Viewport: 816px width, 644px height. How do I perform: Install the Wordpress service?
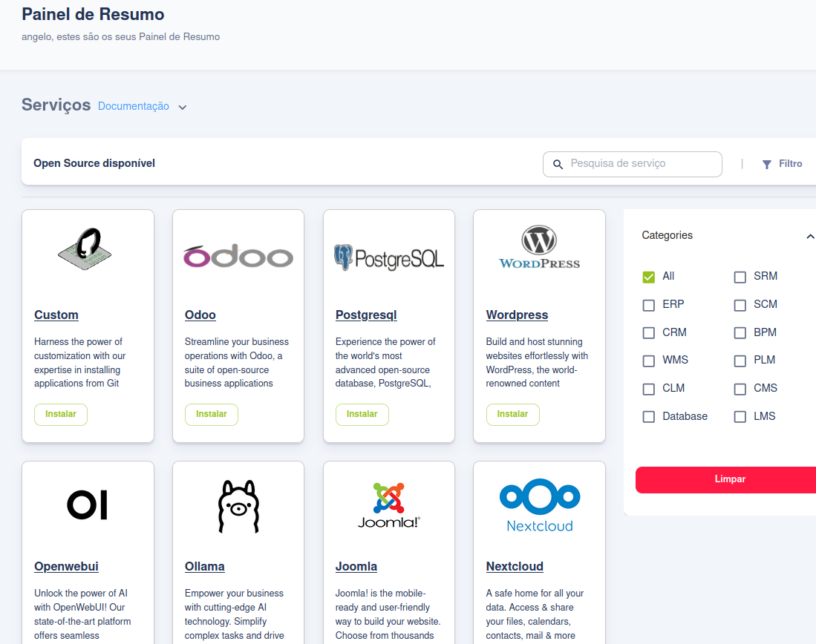(x=512, y=415)
